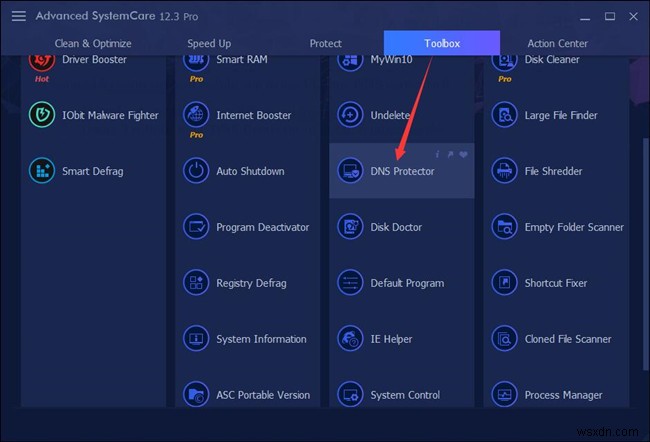Click the System Information text
Image resolution: width=650 pixels, height=442 pixels.
coord(261,339)
